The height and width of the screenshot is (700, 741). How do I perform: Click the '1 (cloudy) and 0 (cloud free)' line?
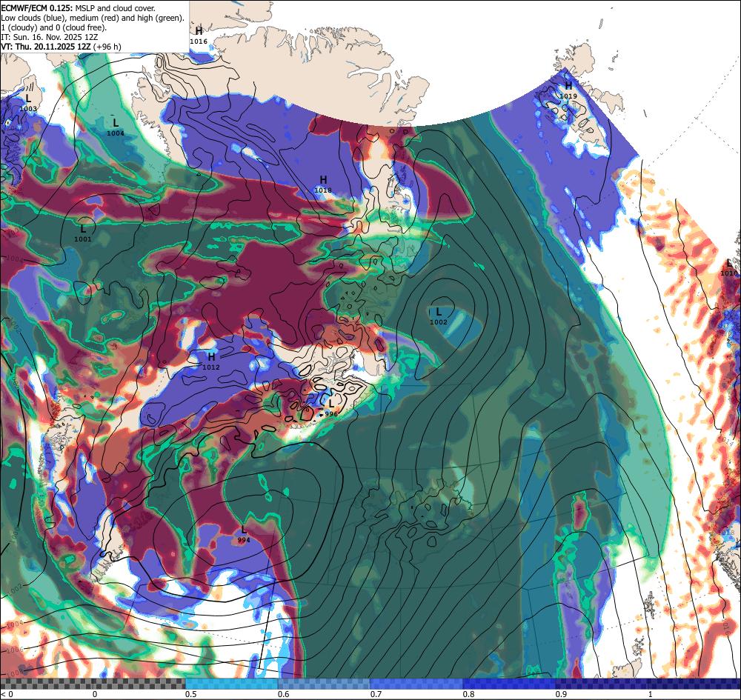[x=54, y=27]
